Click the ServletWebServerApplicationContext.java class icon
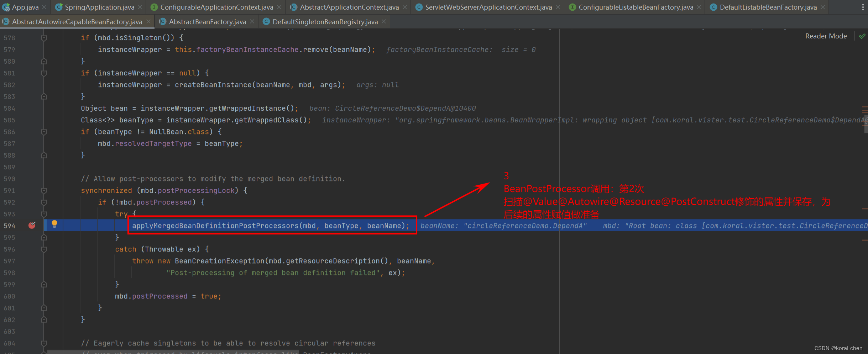 click(419, 7)
